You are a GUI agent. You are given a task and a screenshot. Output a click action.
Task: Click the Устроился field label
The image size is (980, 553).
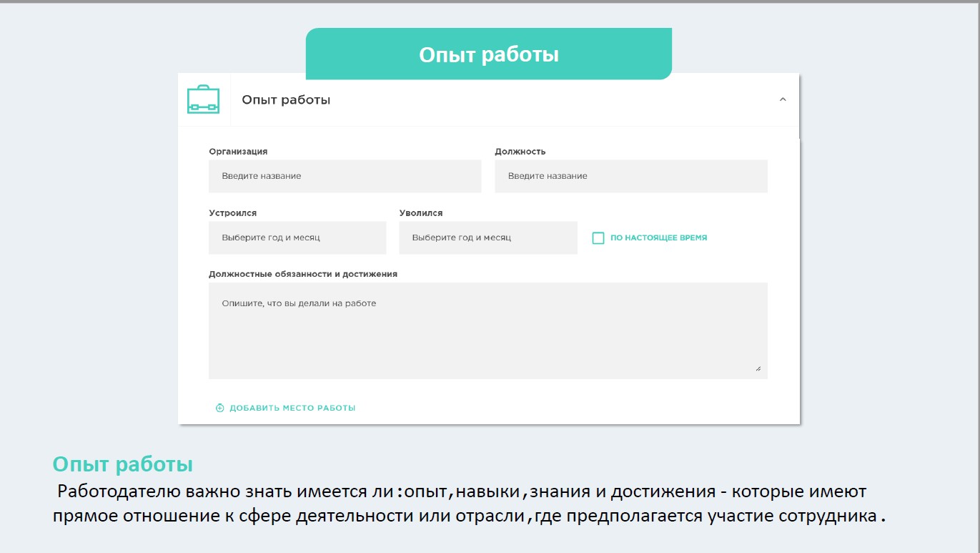pyautogui.click(x=232, y=213)
